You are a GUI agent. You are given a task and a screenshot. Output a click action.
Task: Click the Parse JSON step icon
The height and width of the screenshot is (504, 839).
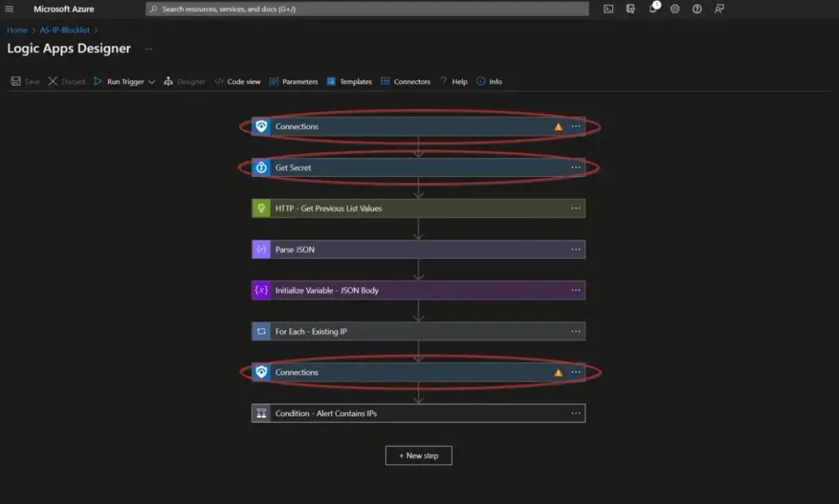click(261, 248)
